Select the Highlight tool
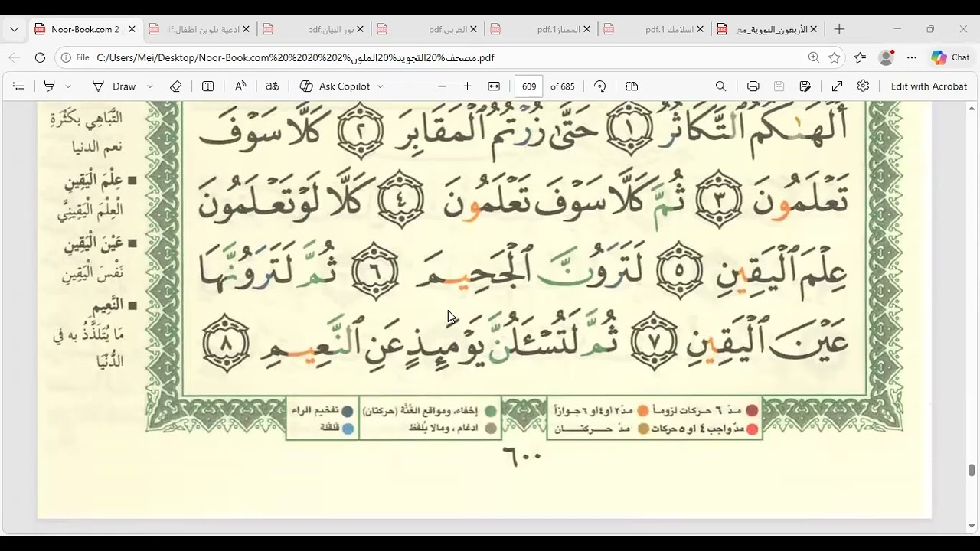The width and height of the screenshot is (980, 551). pos(50,86)
